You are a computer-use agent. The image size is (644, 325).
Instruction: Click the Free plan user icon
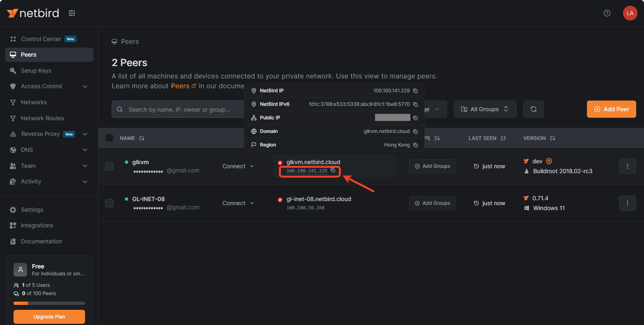pyautogui.click(x=21, y=270)
